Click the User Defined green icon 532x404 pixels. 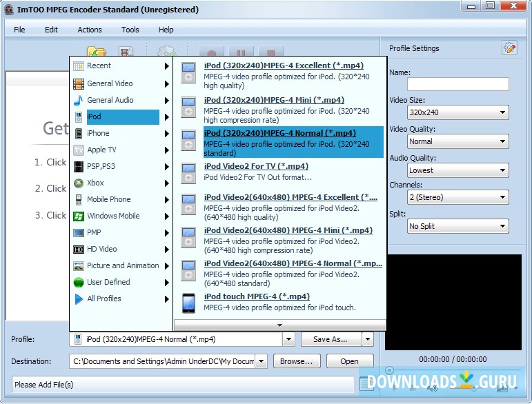coord(79,283)
